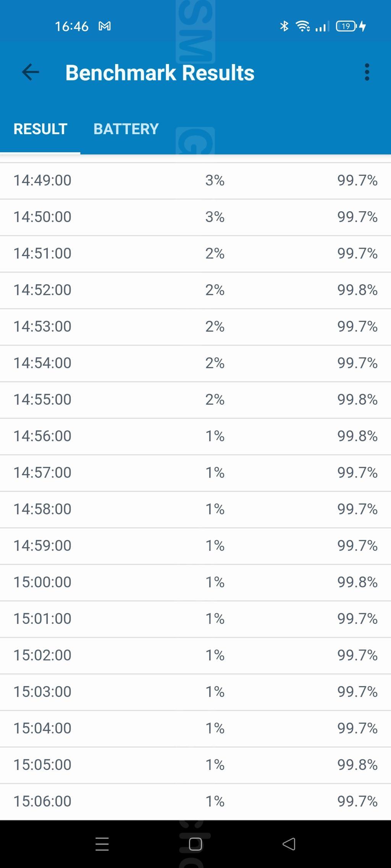The image size is (391, 868).
Task: Tap the Bluetooth status icon
Action: point(284,26)
